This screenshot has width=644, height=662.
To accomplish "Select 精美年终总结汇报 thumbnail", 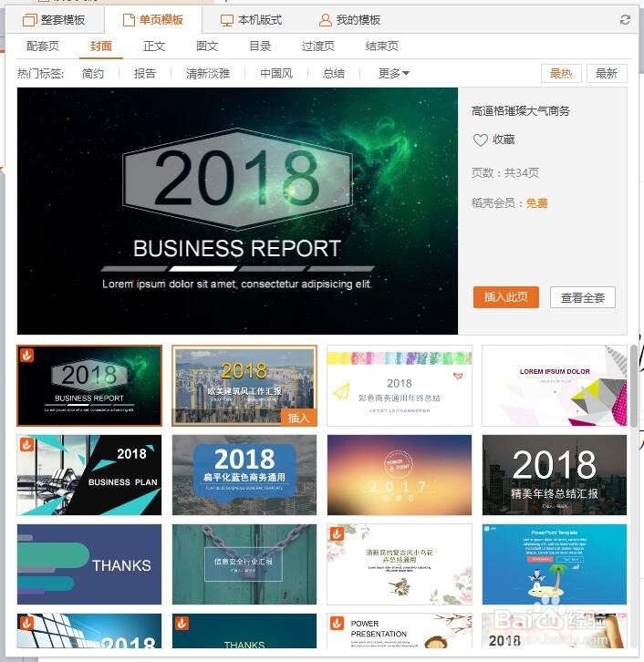I will (555, 475).
